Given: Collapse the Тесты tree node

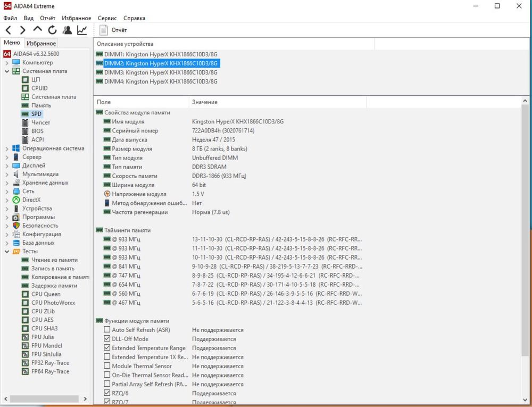Looking at the screenshot, I should pos(7,251).
